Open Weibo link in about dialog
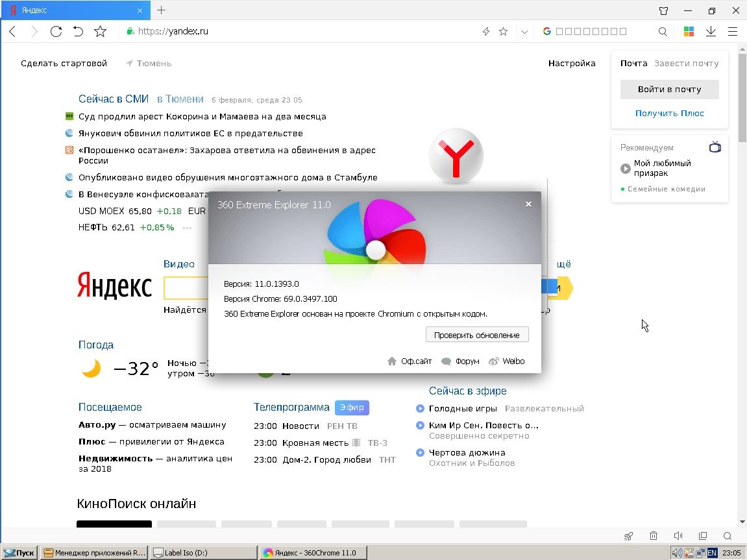747x560 pixels. [x=507, y=361]
